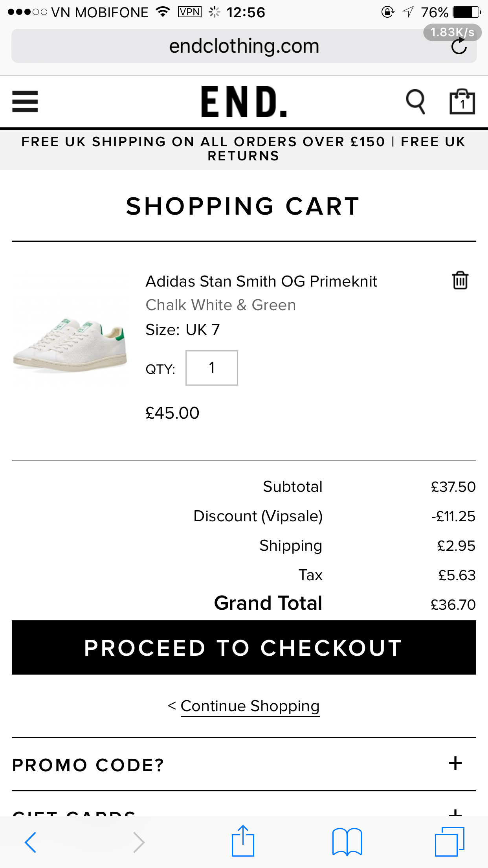Open Safari bookmarks icon
Viewport: 488px width, 868px height.
pos(347,842)
